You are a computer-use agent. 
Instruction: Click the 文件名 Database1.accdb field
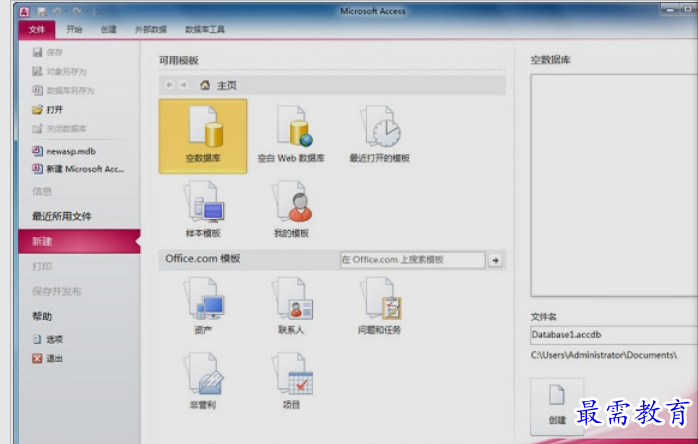[614, 335]
